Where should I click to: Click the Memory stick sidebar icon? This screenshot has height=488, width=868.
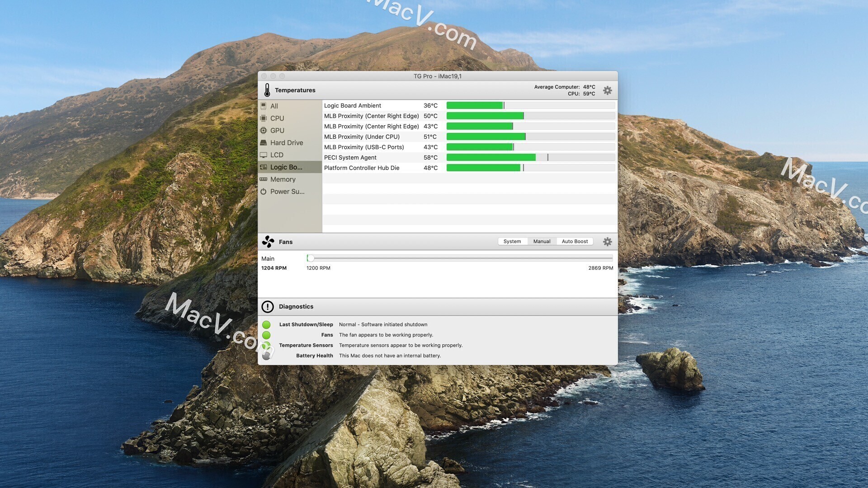[264, 179]
